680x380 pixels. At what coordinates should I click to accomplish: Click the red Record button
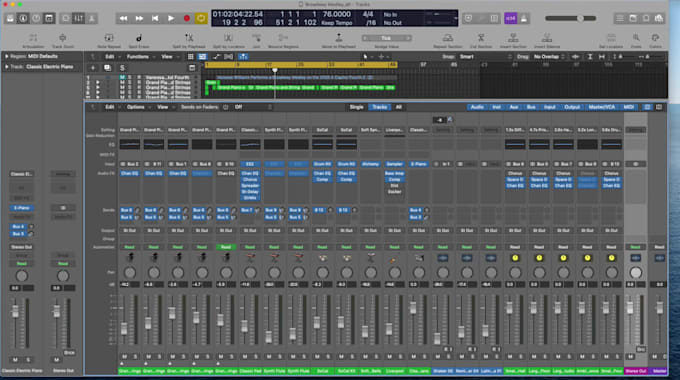tap(186, 18)
